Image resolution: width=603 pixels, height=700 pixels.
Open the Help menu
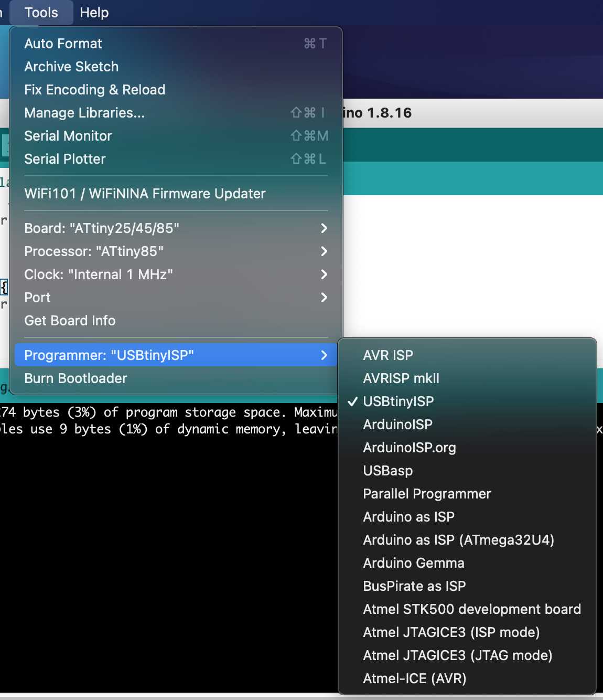pos(94,13)
